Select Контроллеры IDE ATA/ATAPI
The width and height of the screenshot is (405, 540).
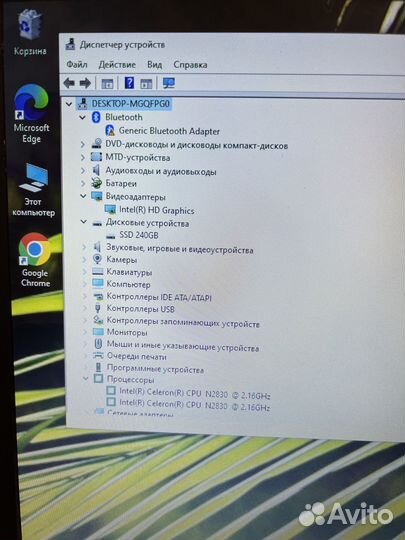coord(159,297)
